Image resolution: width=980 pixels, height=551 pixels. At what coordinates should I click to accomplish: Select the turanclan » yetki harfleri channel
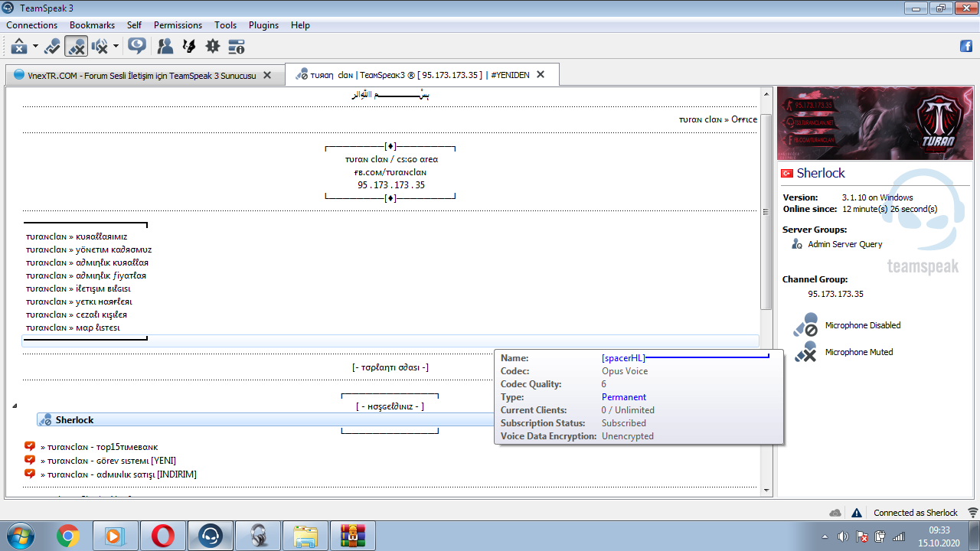79,302
